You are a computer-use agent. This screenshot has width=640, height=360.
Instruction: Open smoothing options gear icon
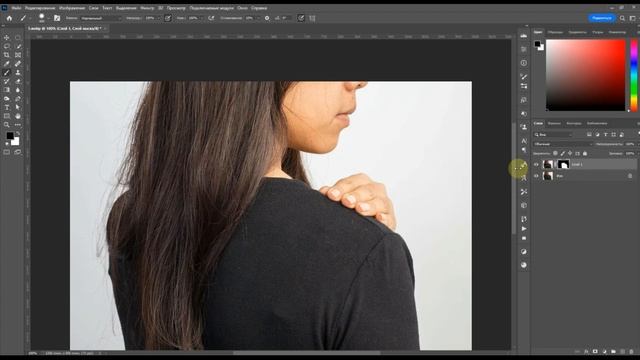click(267, 18)
